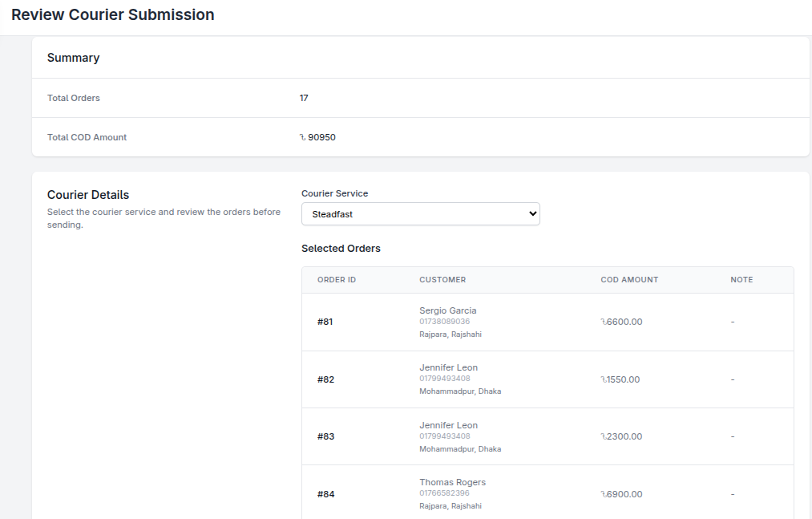This screenshot has width=812, height=519.
Task: Click the COD AMOUNT column header
Action: pyautogui.click(x=629, y=280)
